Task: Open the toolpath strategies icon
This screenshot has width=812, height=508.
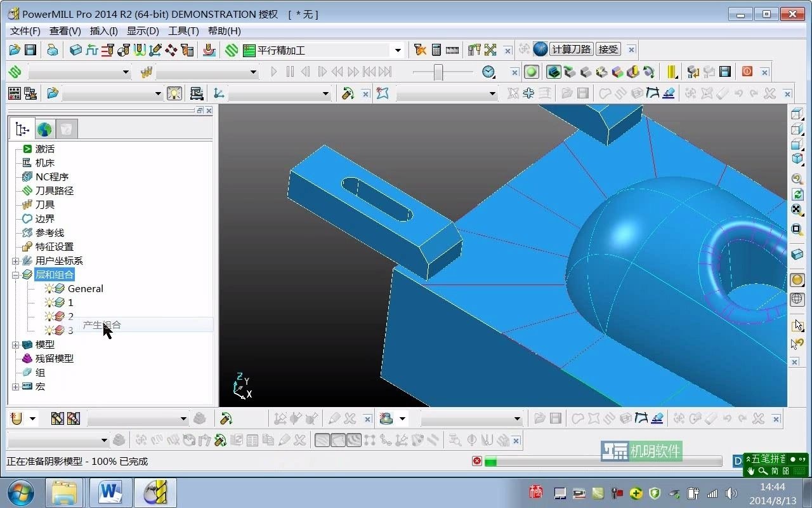Action: (232, 50)
